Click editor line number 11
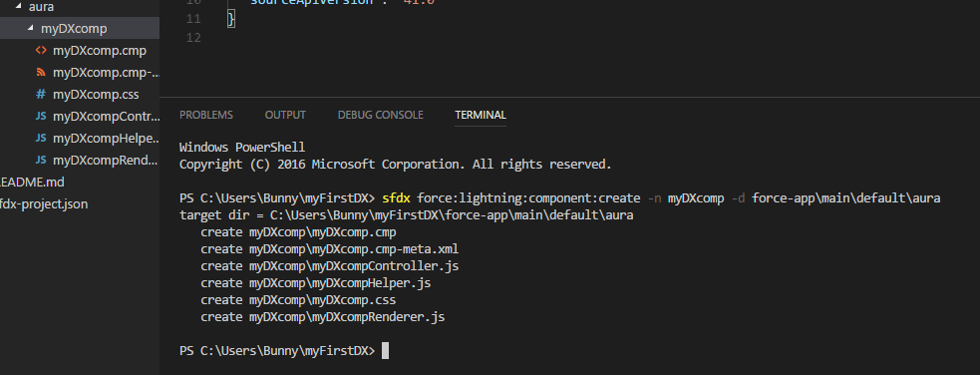 193,19
